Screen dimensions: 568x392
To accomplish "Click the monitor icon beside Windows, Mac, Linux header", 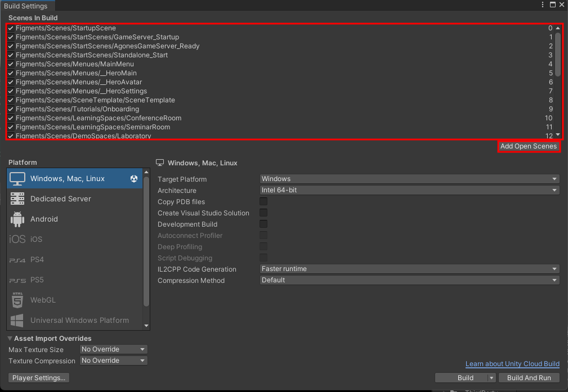I will coord(160,163).
